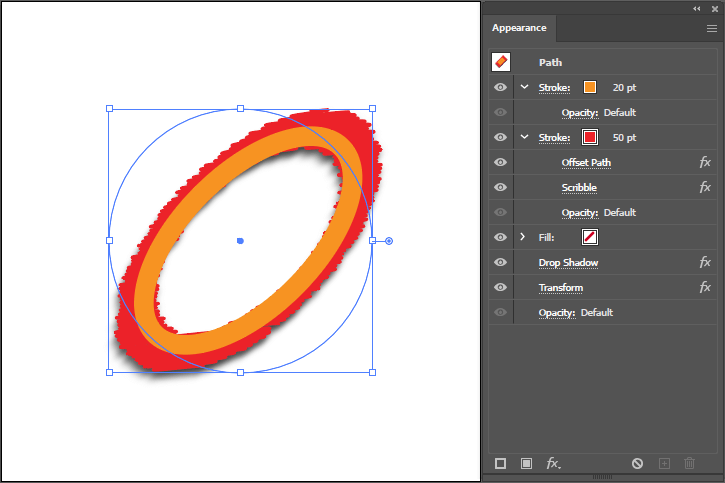Hide the 20 pt orange stroke
The image size is (725, 483).
[x=500, y=87]
